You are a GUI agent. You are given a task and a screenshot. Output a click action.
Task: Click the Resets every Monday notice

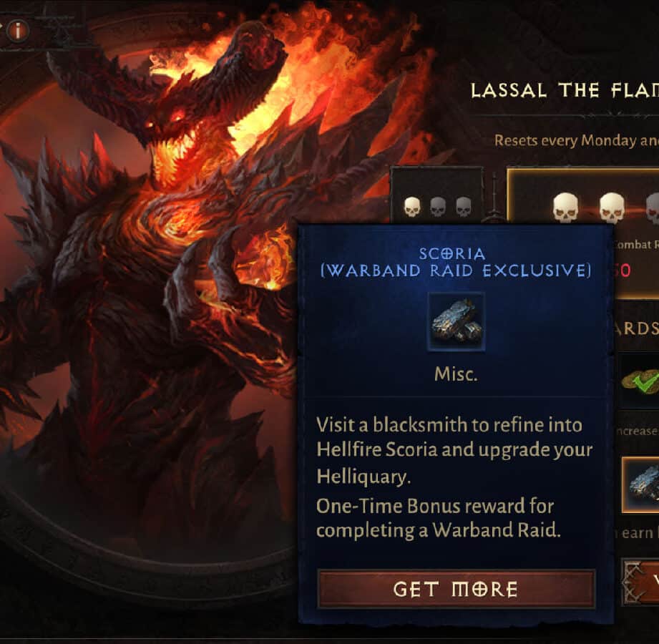tap(576, 140)
